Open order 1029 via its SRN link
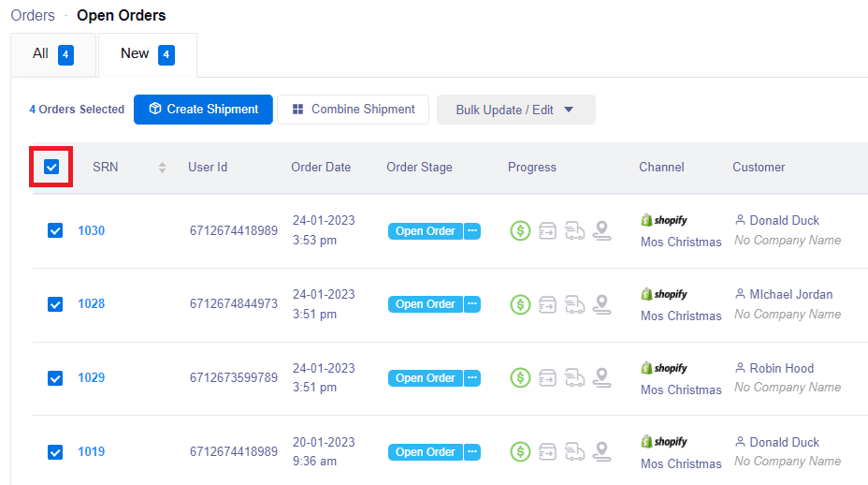868x485 pixels. [x=92, y=377]
